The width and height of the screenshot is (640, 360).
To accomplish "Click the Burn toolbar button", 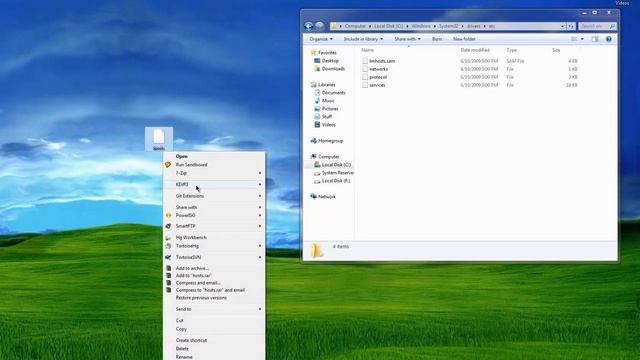I will tap(437, 39).
